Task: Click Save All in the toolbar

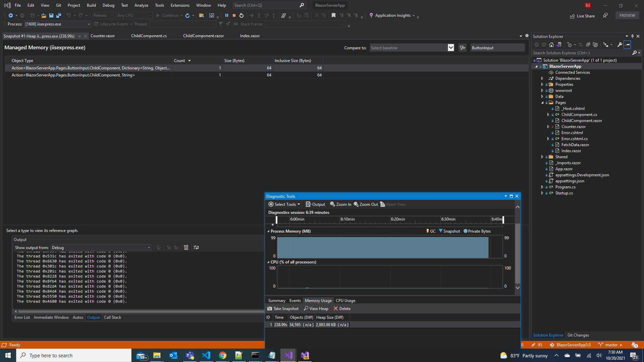Action: (58, 15)
